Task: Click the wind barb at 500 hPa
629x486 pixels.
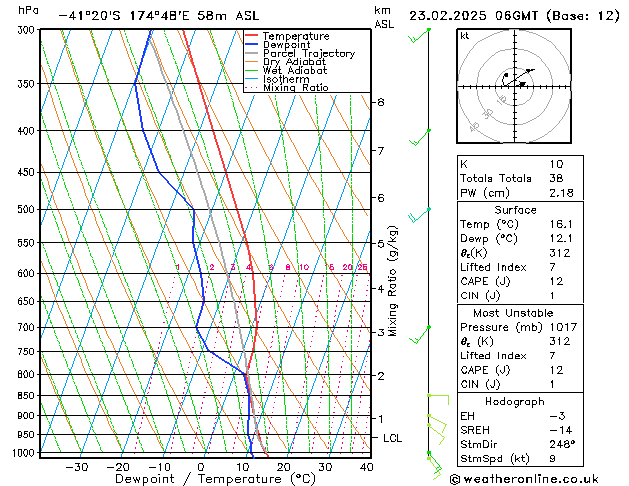Action: click(419, 215)
